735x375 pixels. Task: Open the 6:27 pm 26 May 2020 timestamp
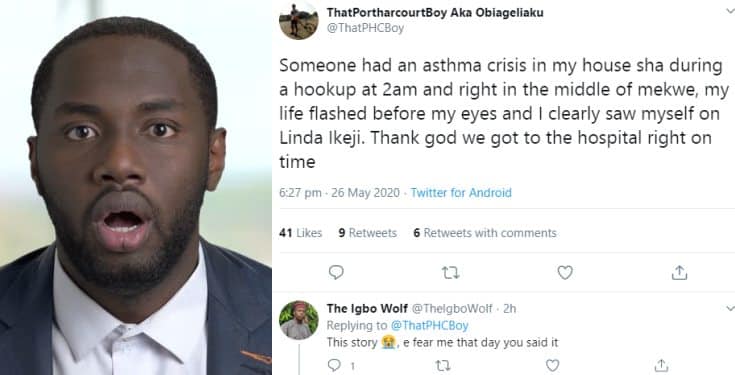point(339,193)
